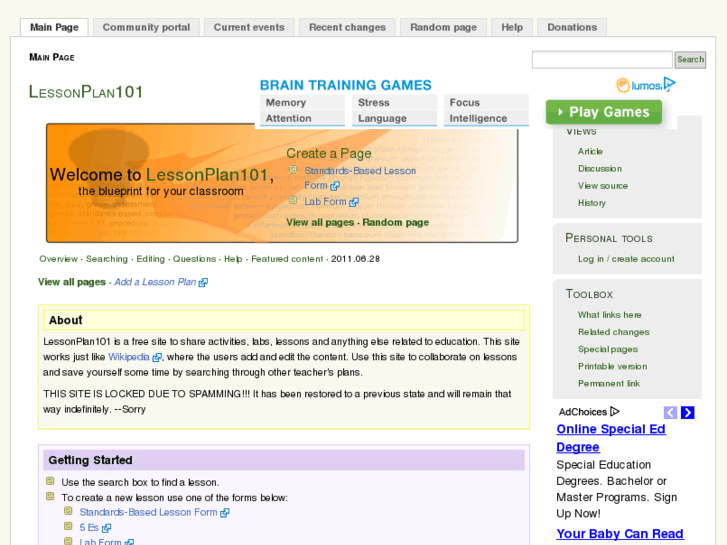This screenshot has height=545, width=727.
Task: Open the Overview link
Action: point(58,259)
